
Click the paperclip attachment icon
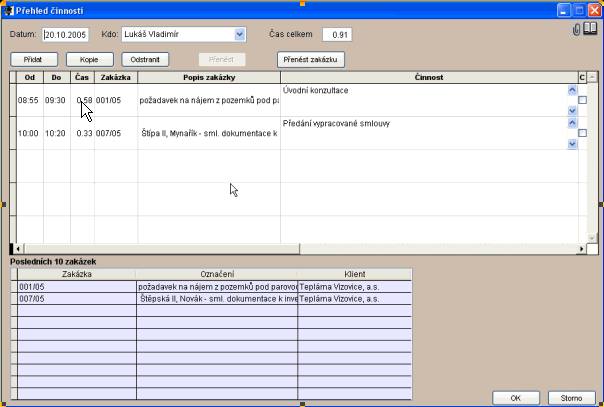(x=577, y=30)
